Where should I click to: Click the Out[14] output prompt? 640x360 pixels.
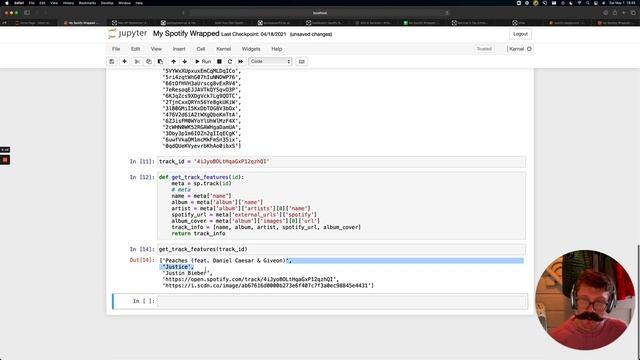[x=142, y=260]
